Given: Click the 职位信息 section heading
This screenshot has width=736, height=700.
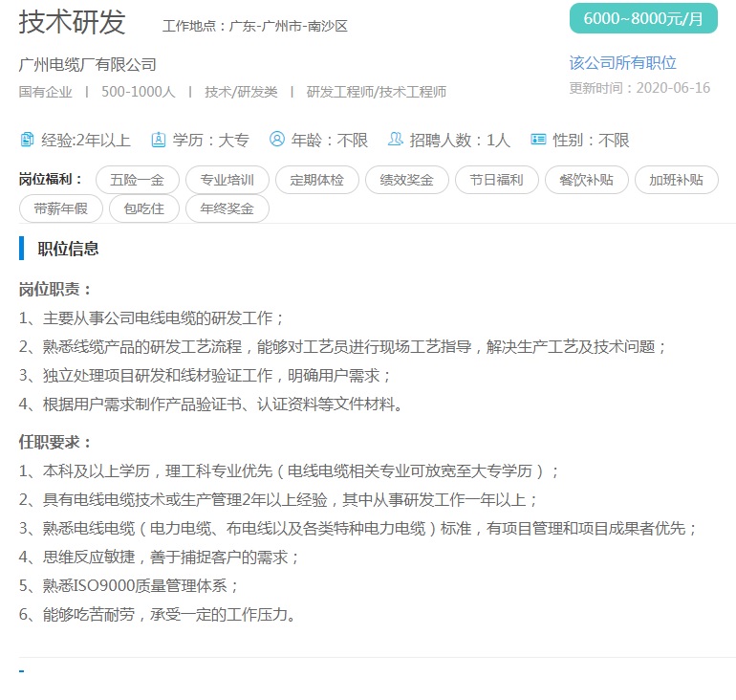Looking at the screenshot, I should pyautogui.click(x=68, y=249).
